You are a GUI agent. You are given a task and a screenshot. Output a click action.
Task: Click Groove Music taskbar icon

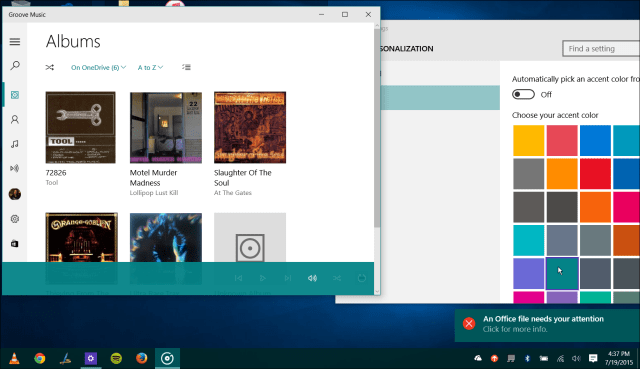pyautogui.click(x=167, y=358)
